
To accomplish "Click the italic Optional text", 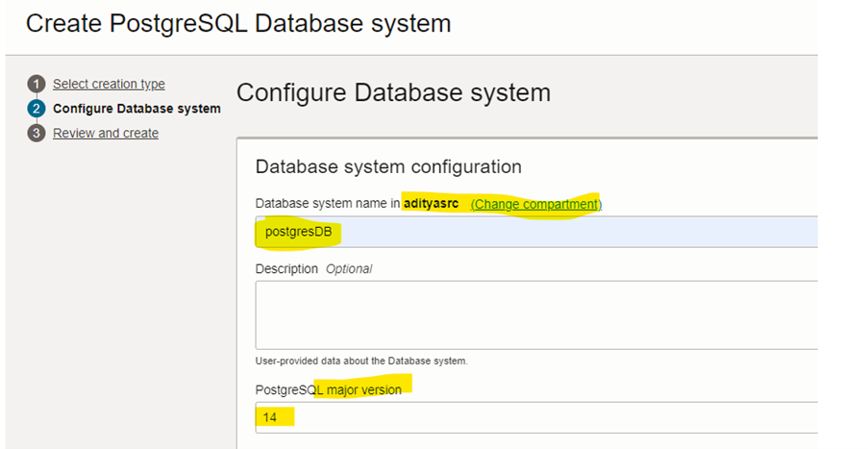I will (349, 269).
